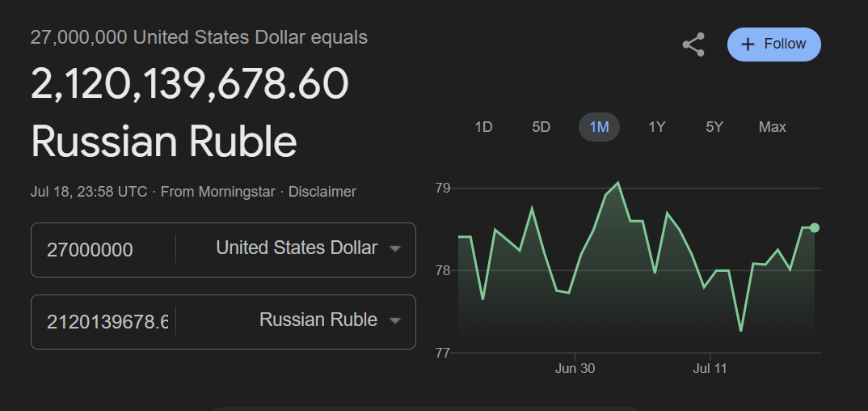
Task: Switch chart to 1D range
Action: coord(483,127)
